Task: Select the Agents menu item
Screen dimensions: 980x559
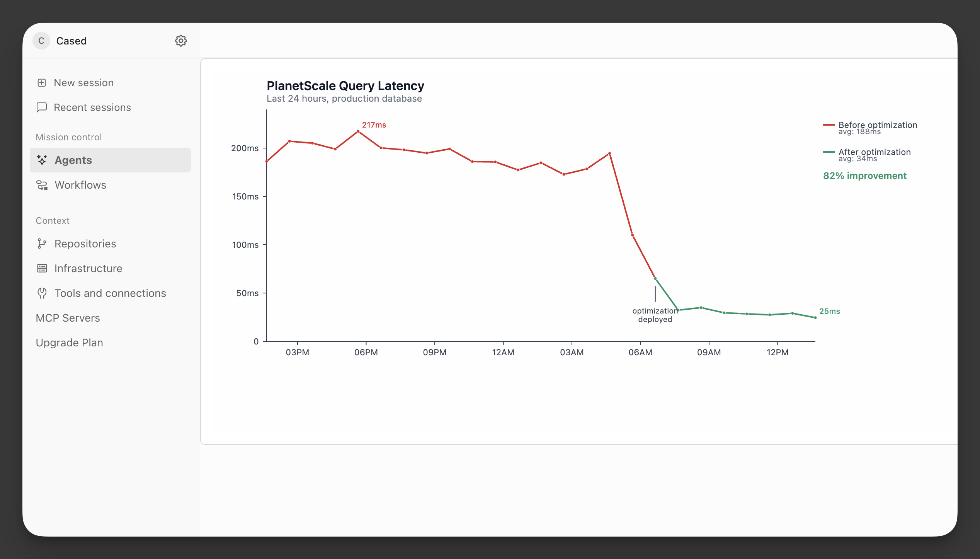Action: (x=110, y=160)
